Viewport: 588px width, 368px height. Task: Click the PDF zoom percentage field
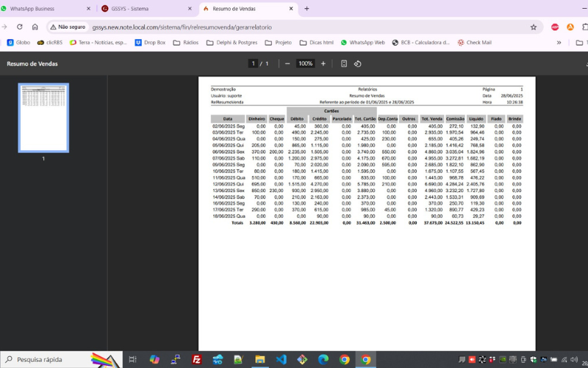pos(305,64)
